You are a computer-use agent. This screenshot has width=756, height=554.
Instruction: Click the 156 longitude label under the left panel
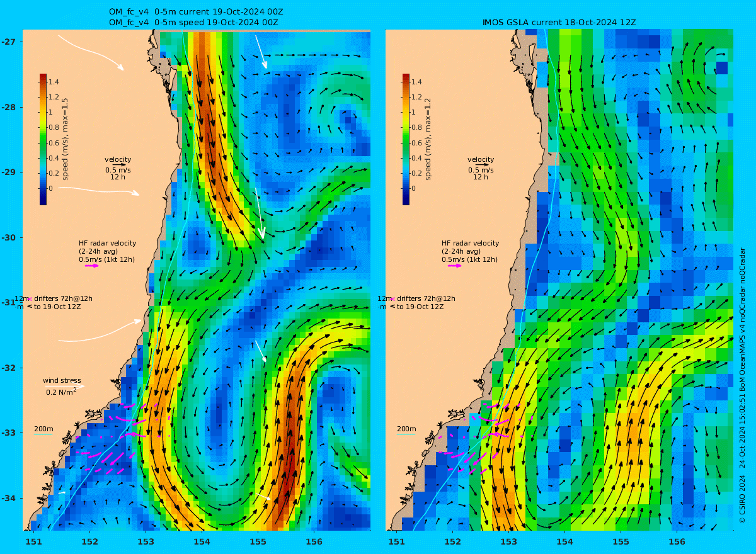point(314,541)
